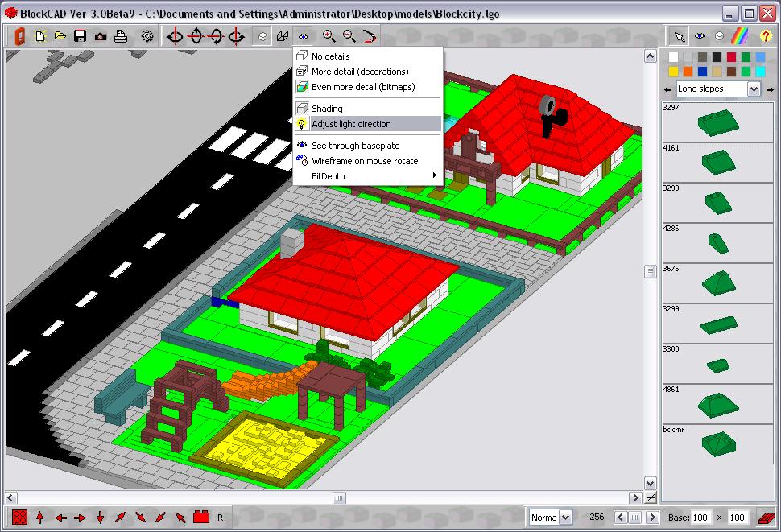Take a snapshot with the camera icon
781x532 pixels.
point(101,36)
